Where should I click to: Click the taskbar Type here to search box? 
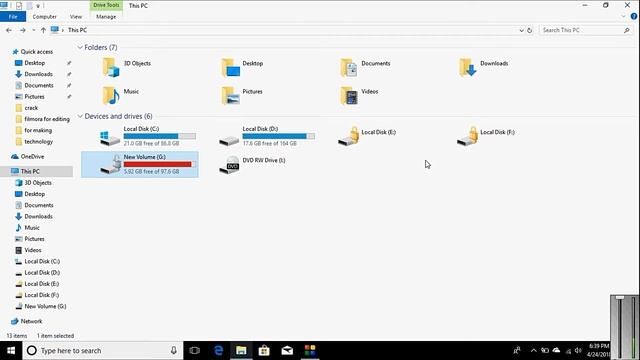tap(102, 351)
